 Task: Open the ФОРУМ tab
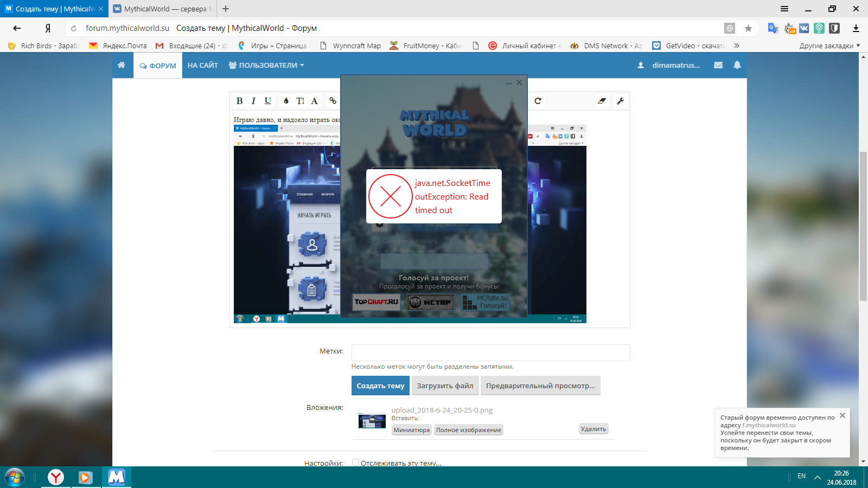pos(158,66)
